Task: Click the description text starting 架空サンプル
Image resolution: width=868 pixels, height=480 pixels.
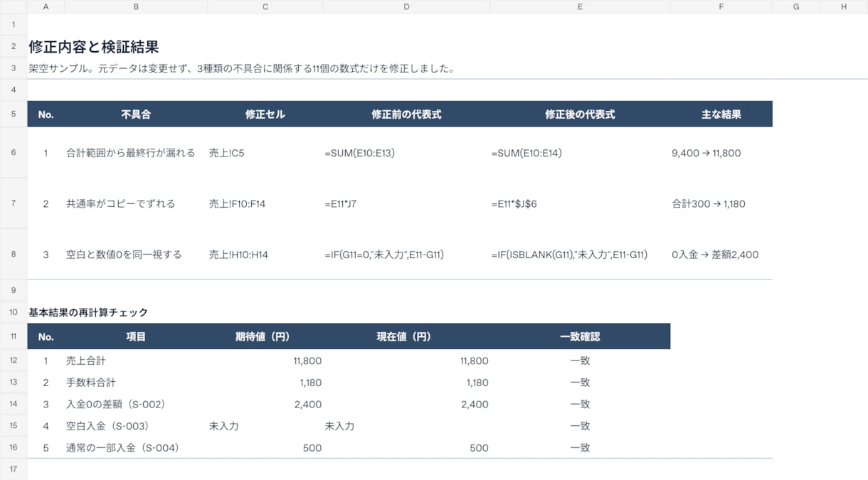Action: (x=241, y=69)
